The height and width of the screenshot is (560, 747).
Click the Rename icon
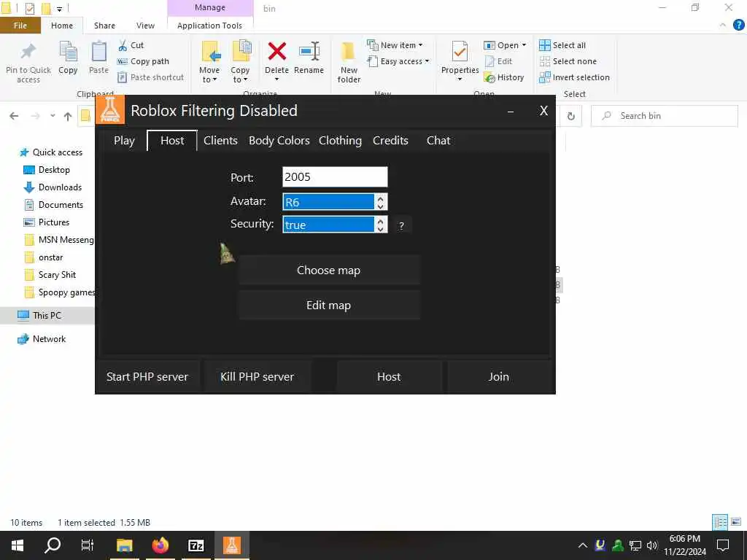(x=309, y=52)
